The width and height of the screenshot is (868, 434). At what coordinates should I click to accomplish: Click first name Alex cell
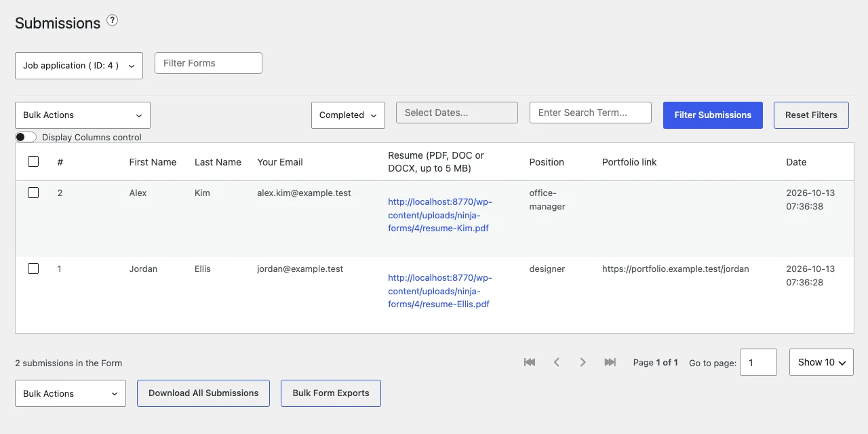138,193
